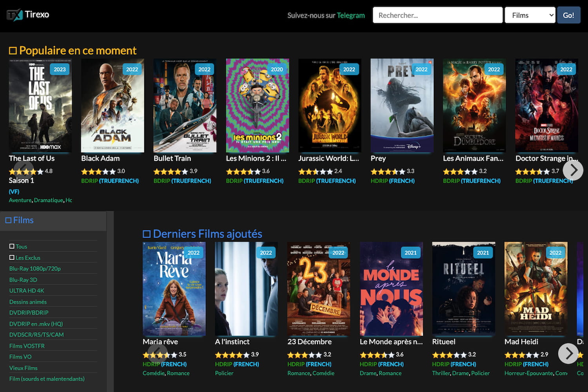588x392 pixels.
Task: Open the Bullet Train poster
Action: (x=185, y=105)
